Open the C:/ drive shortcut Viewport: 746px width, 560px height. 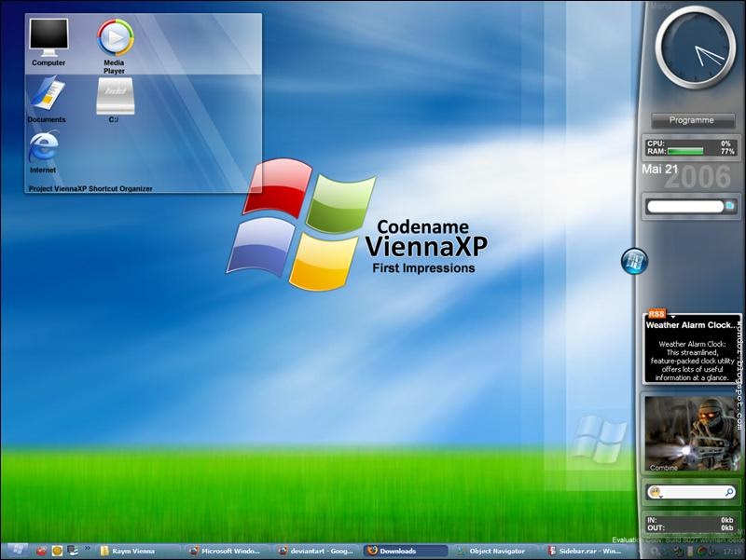click(x=115, y=101)
